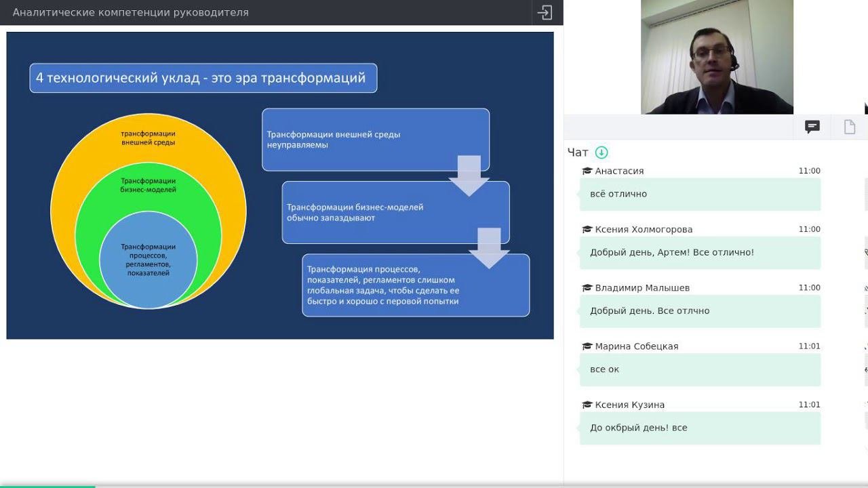Click the green circle 'Трансформации бизнес-моделей'

149,185
